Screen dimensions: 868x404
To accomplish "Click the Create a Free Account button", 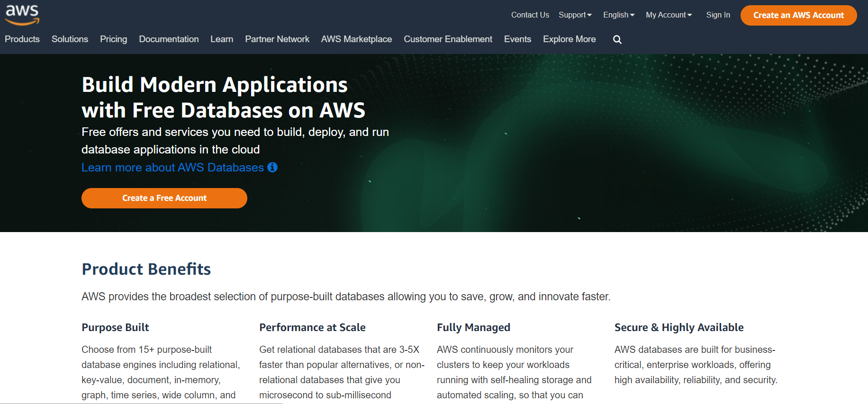I will point(164,198).
